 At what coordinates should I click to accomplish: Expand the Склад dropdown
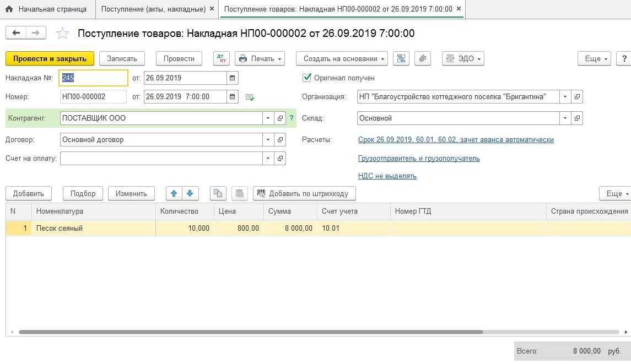click(565, 118)
